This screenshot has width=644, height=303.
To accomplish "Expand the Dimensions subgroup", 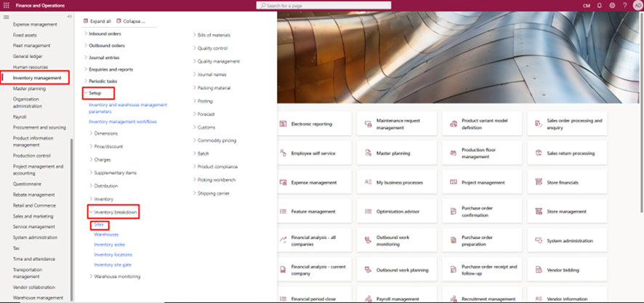I will (91, 134).
